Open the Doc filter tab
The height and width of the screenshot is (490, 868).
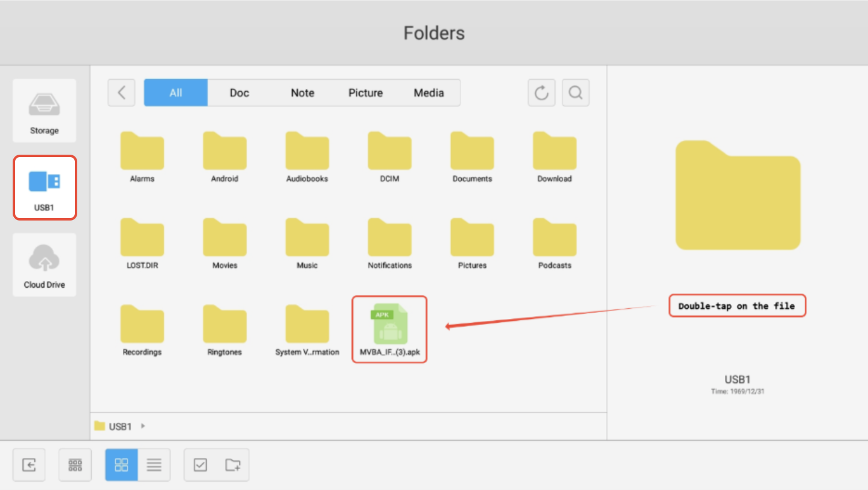point(239,92)
